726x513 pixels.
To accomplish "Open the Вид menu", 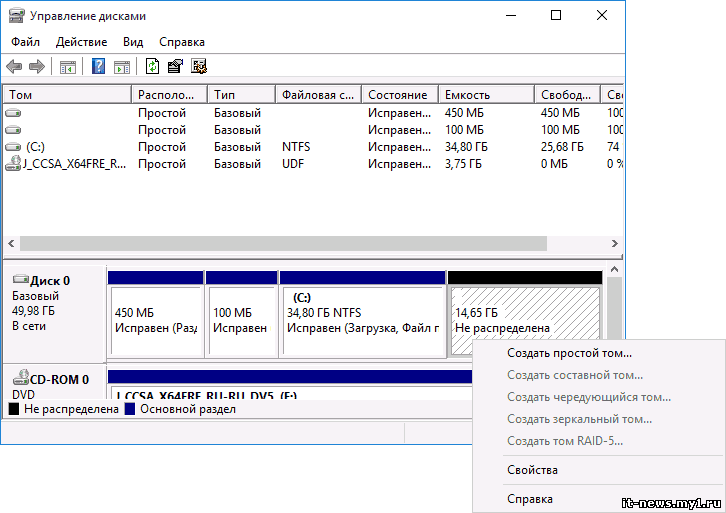I will [x=133, y=42].
